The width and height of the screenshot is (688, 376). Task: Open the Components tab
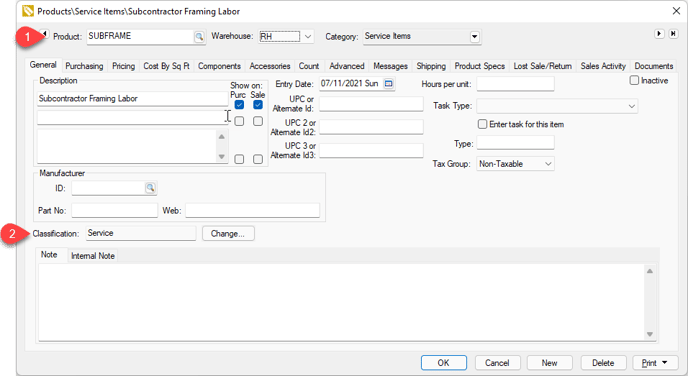[219, 66]
